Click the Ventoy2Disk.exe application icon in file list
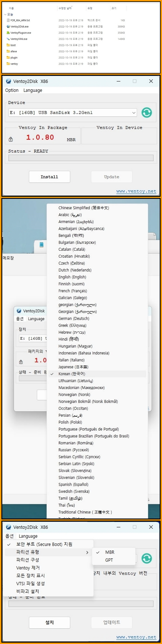The height and width of the screenshot is (644, 162). [x=8, y=27]
